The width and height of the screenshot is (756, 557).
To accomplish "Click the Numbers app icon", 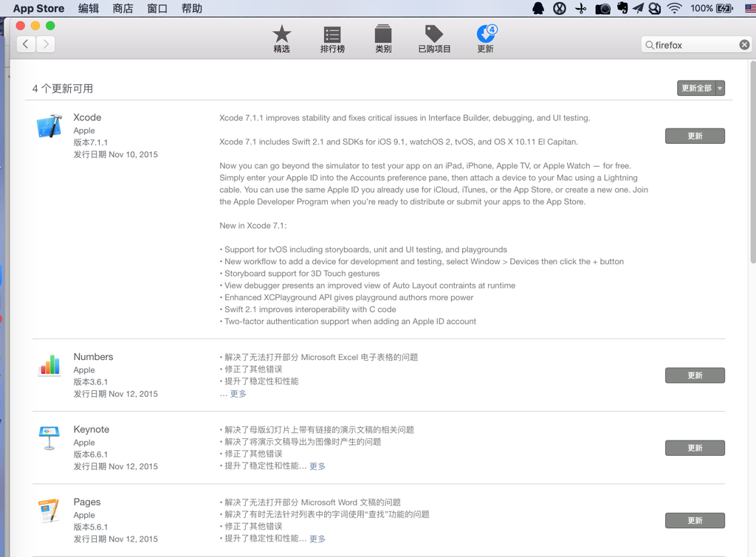I will click(x=49, y=364).
